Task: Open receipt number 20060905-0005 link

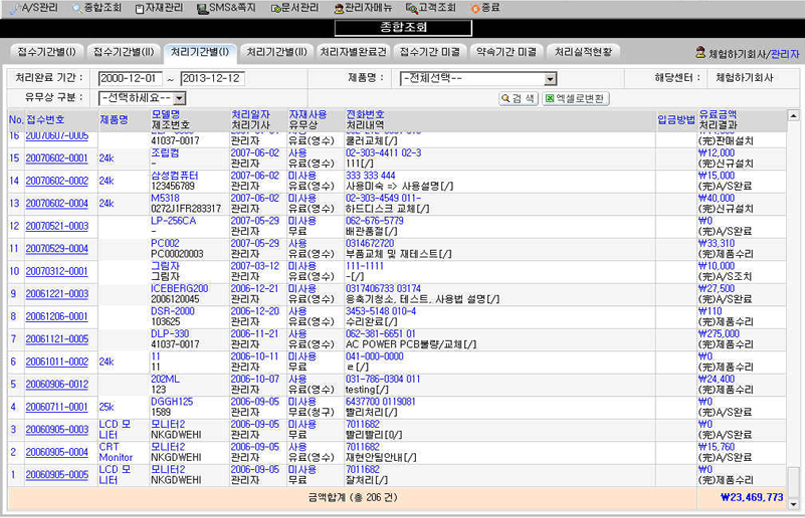Action: tap(56, 475)
